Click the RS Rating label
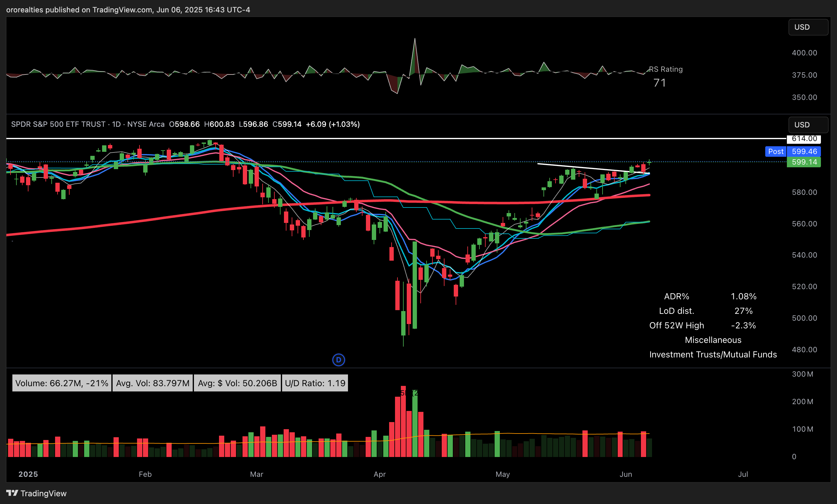 [x=666, y=69]
